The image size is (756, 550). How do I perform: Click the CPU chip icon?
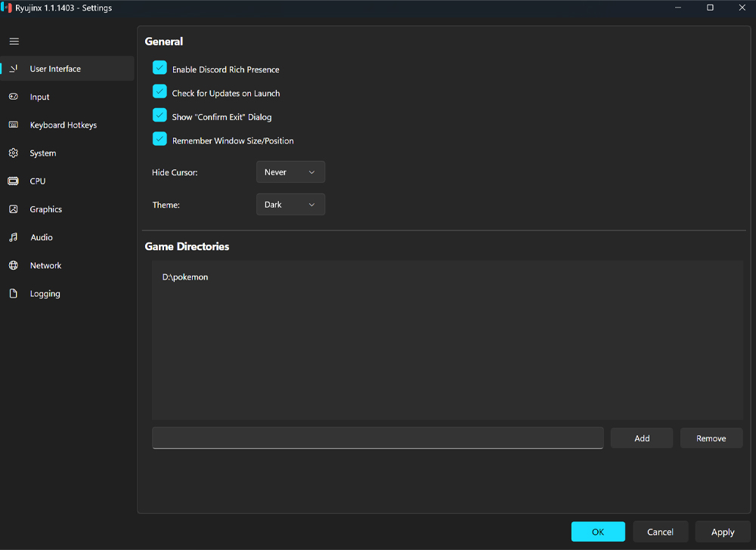click(x=14, y=181)
